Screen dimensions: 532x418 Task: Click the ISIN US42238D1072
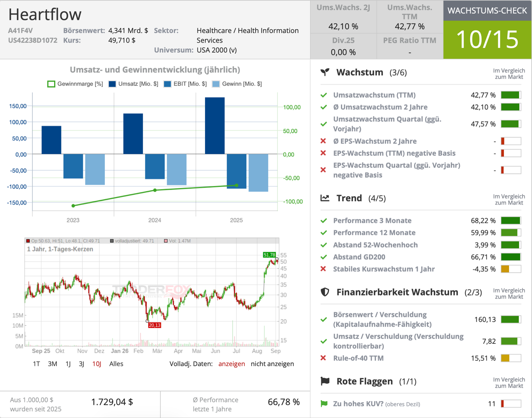click(x=33, y=40)
